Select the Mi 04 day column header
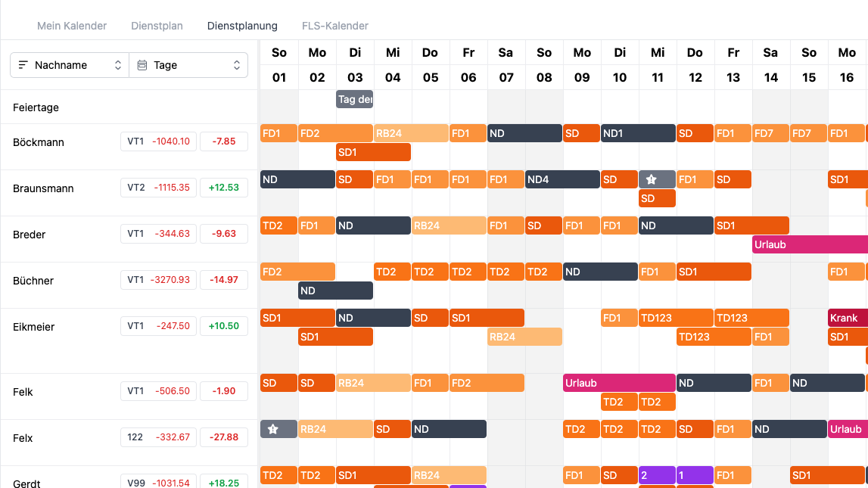 (393, 65)
